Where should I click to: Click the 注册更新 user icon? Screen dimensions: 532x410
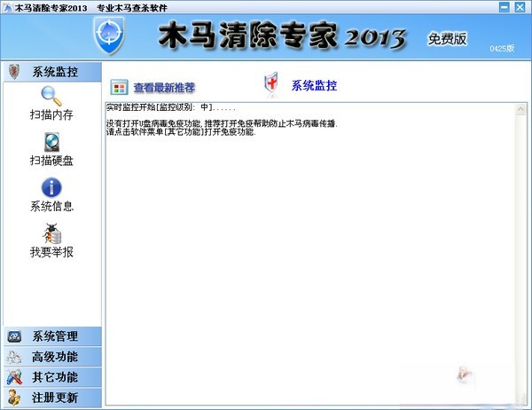[14, 398]
